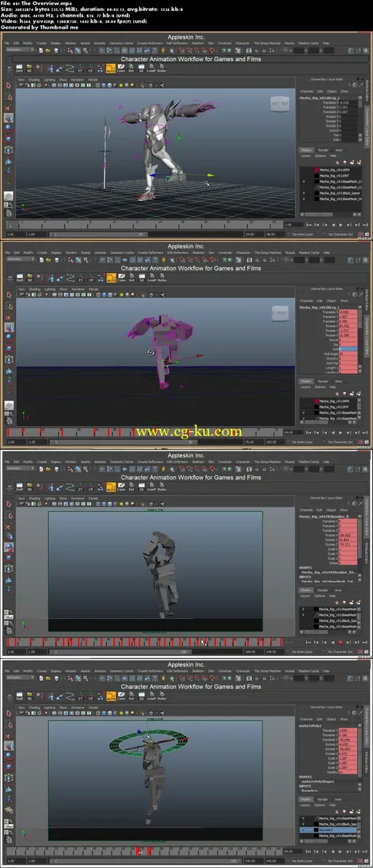This screenshot has width=373, height=868.
Task: Click red stop playback button, arms-raised frame
Action: [340, 643]
